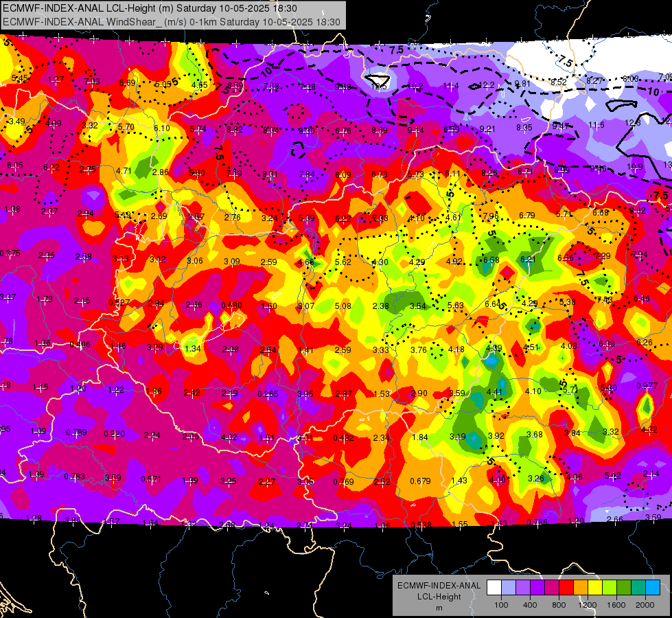
Task: Click the wind shear value '4.41'
Action: click(x=494, y=391)
